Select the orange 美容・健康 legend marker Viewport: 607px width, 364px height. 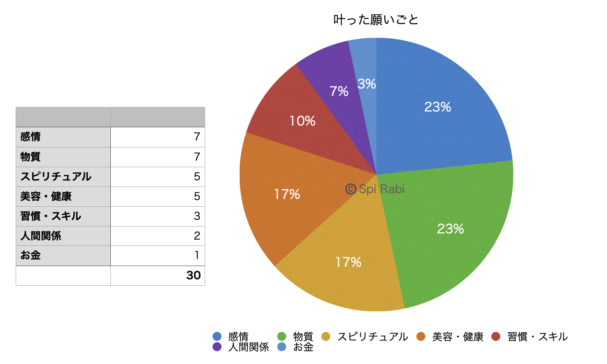[421, 336]
